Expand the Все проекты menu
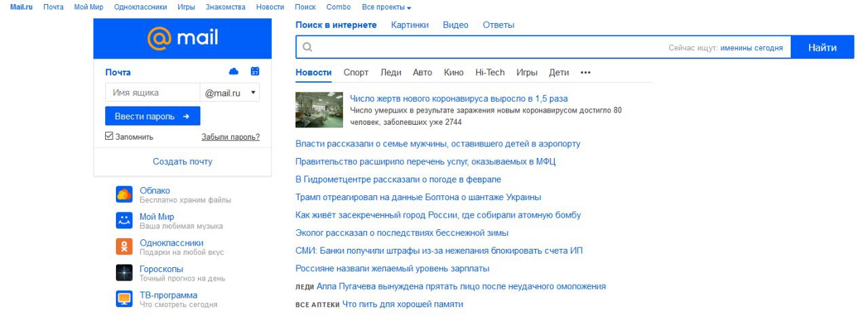Image resolution: width=868 pixels, height=316 pixels. tap(387, 7)
